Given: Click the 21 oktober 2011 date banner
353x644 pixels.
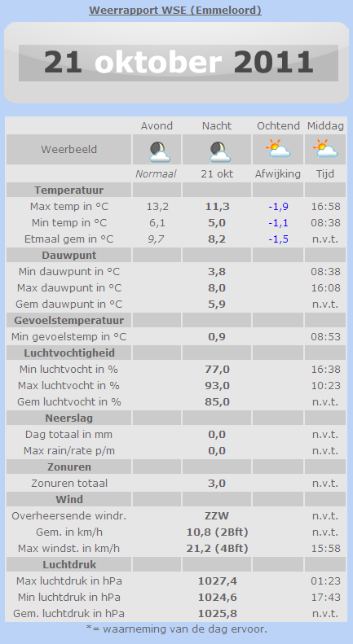Looking at the screenshot, I should pos(179,63).
